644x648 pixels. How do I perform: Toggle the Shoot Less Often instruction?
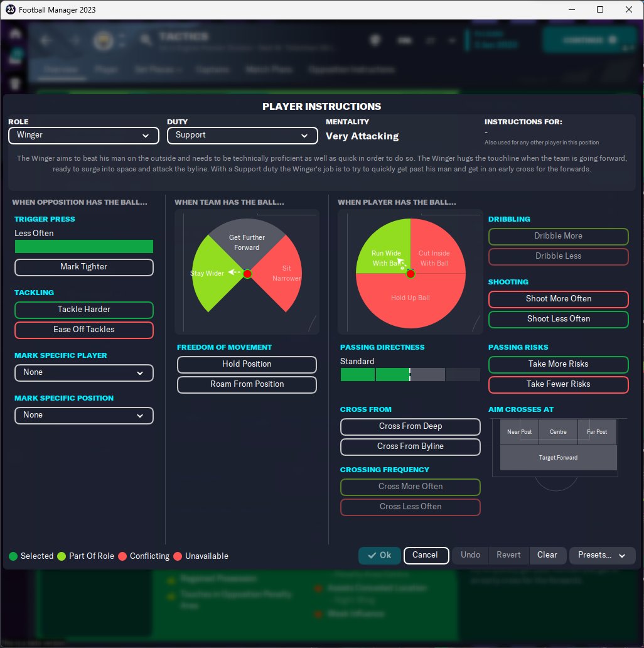coord(559,319)
